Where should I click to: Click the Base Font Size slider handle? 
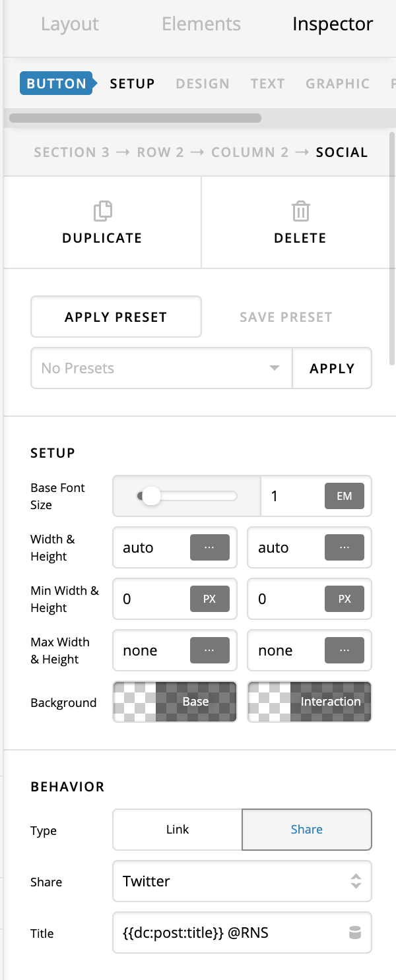(152, 496)
